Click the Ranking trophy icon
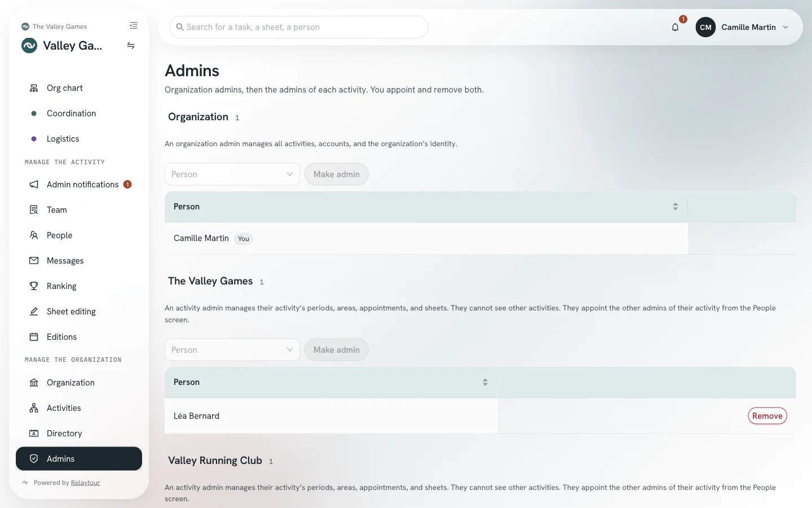Screen dimensions: 812x508 point(34,286)
